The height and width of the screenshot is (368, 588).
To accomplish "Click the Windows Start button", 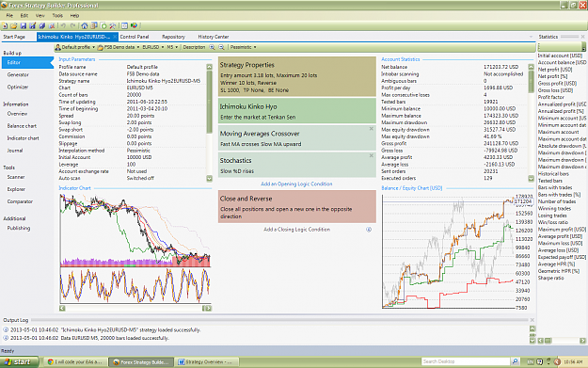I will pos(19,362).
